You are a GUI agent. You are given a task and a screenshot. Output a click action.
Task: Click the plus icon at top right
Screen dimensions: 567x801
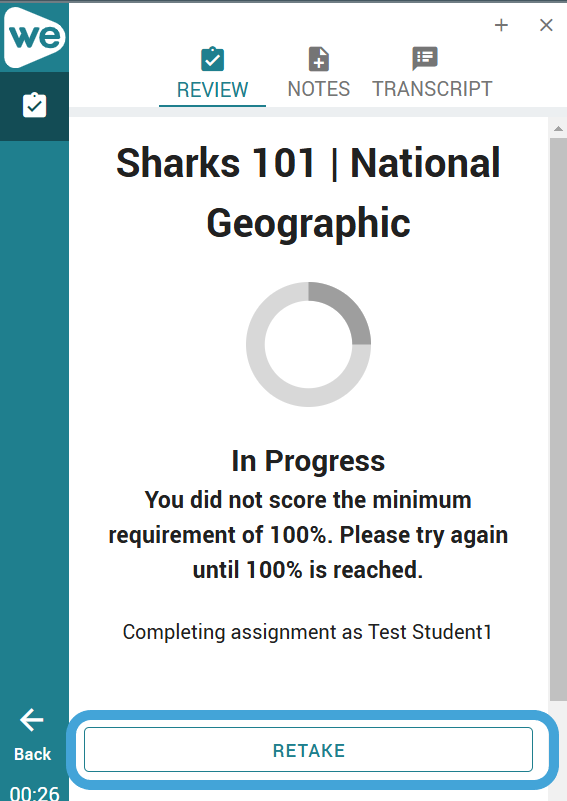click(x=501, y=25)
